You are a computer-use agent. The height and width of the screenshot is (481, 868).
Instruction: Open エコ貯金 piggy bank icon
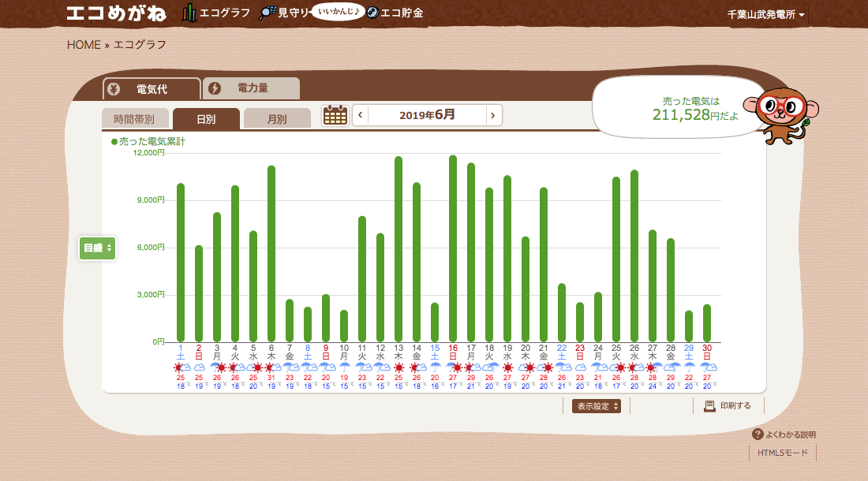[373, 13]
